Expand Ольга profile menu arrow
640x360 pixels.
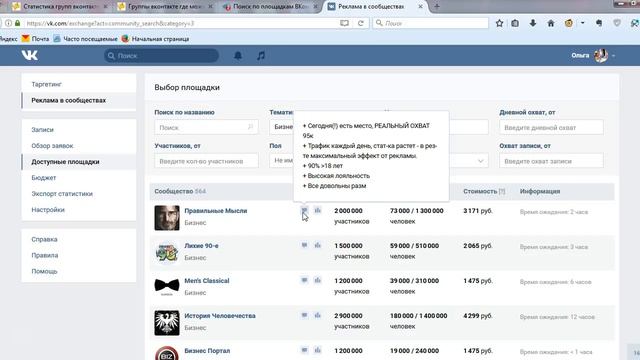613,56
